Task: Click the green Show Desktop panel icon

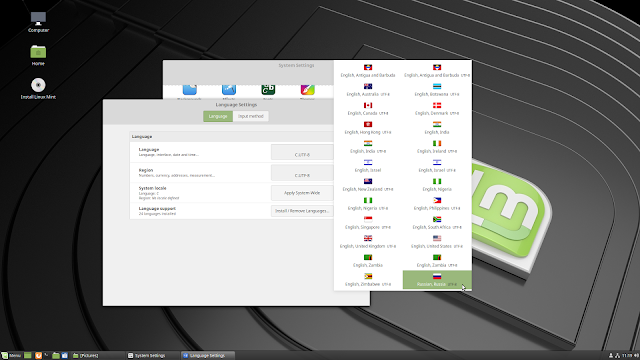Action: pos(27,356)
